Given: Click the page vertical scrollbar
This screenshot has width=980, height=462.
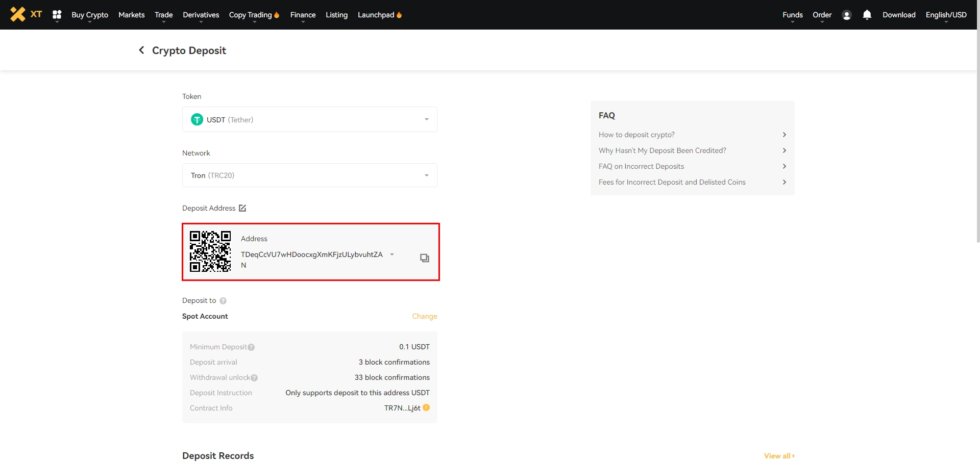Looking at the screenshot, I should tap(978, 122).
